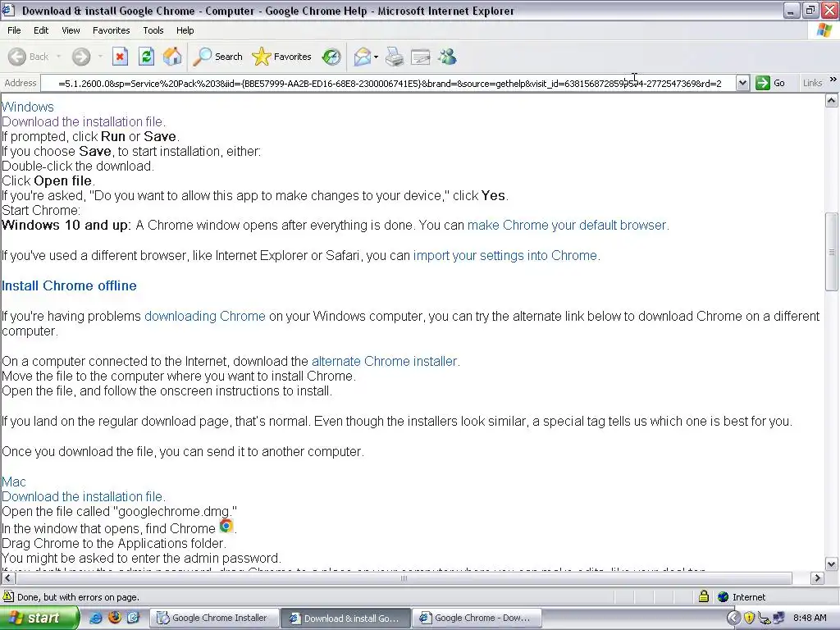
Task: Launch Firefox from Quick Launch
Action: click(x=114, y=618)
